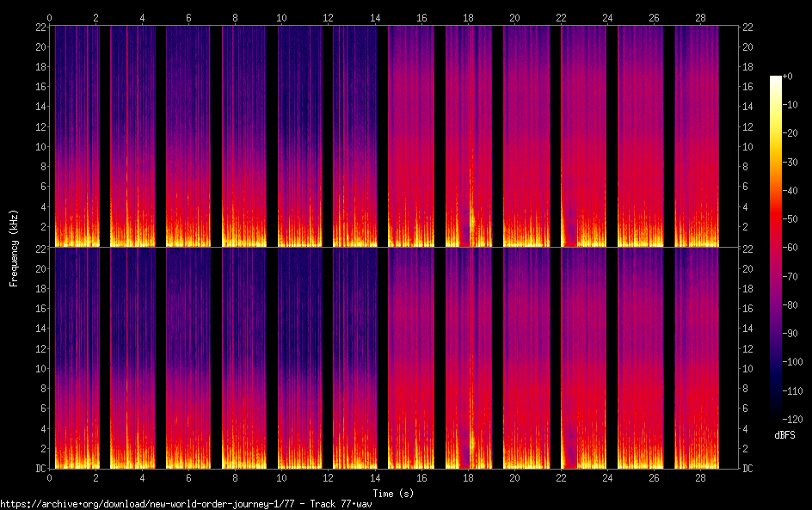
Task: Click the -60 label on the color scale
Action: 794,249
